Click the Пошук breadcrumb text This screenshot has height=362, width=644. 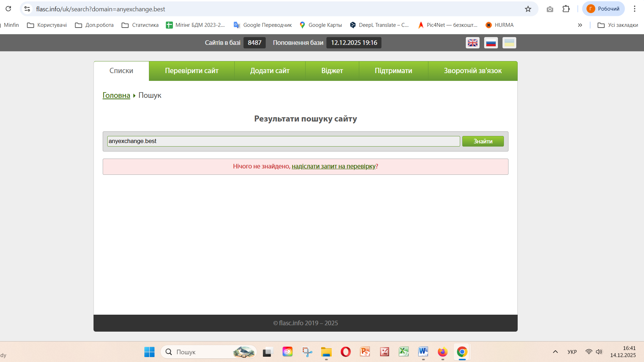coord(150,95)
